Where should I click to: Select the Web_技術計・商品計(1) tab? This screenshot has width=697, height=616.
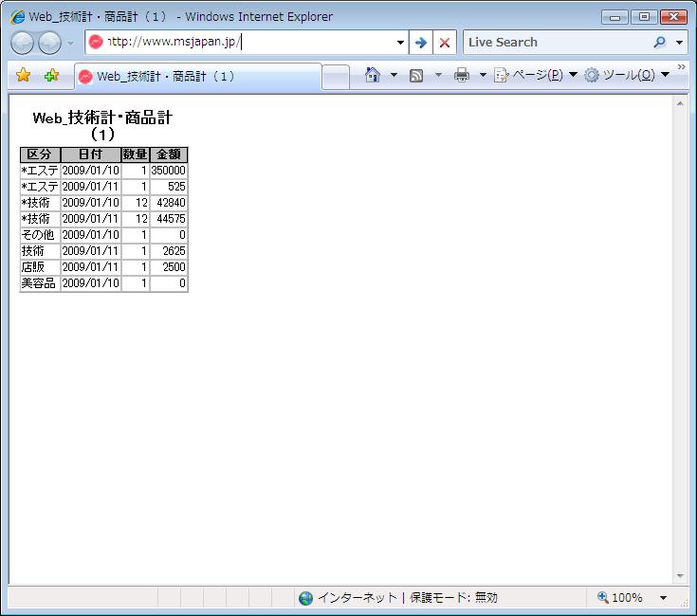pos(197,77)
